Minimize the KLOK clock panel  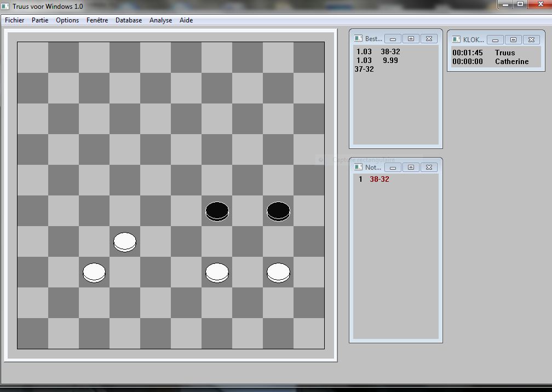pos(495,39)
